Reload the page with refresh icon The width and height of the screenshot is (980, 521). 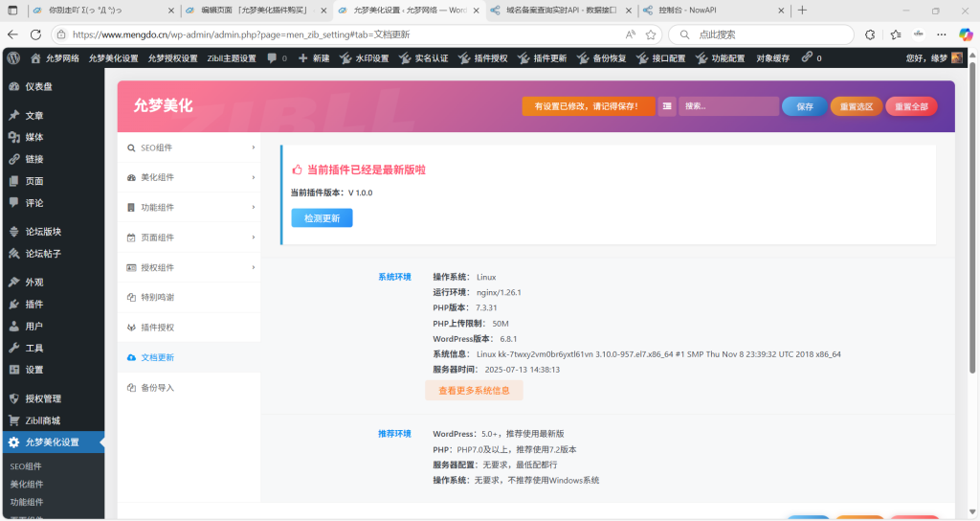click(35, 34)
